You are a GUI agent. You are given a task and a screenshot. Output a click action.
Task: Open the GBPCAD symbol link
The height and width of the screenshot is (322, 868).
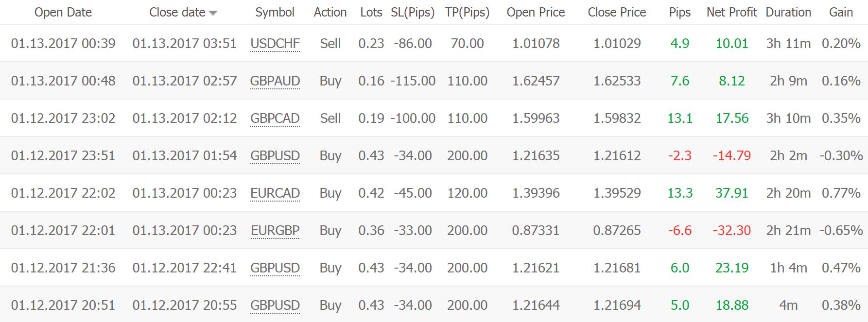(x=275, y=119)
